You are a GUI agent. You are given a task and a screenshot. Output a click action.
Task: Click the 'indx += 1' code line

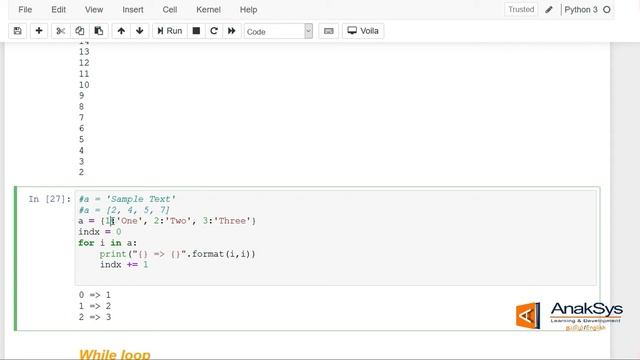(x=124, y=265)
